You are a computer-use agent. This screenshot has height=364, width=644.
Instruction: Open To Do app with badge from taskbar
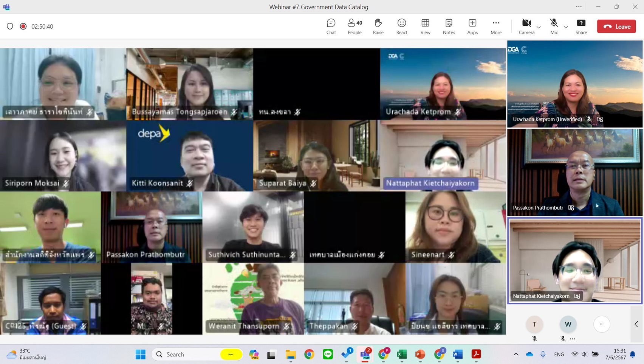tap(347, 355)
